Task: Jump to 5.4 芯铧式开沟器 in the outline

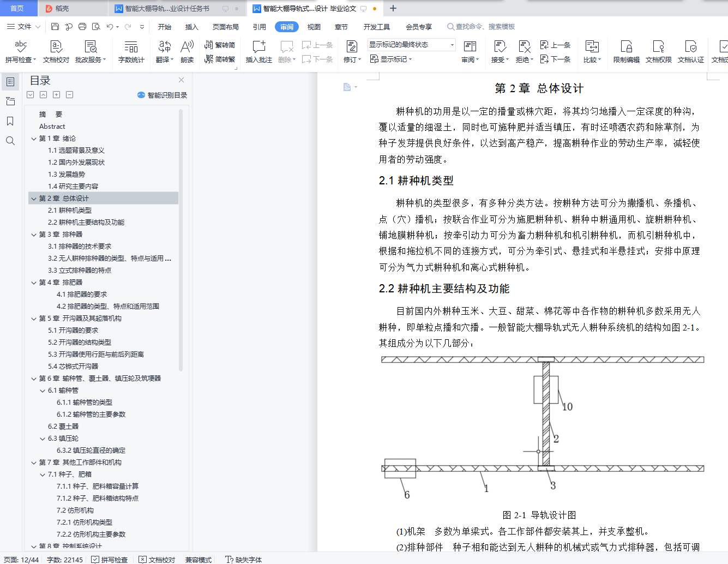Action: pyautogui.click(x=73, y=367)
